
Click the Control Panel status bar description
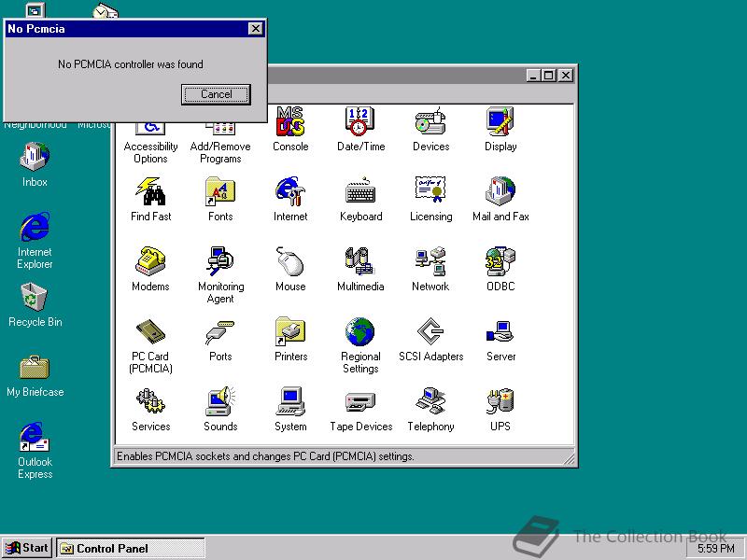click(x=265, y=456)
